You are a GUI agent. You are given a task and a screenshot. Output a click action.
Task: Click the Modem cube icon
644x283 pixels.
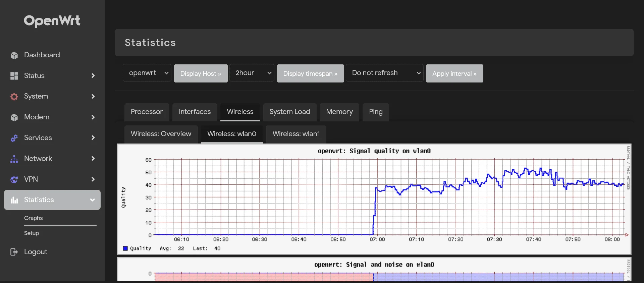tap(14, 117)
